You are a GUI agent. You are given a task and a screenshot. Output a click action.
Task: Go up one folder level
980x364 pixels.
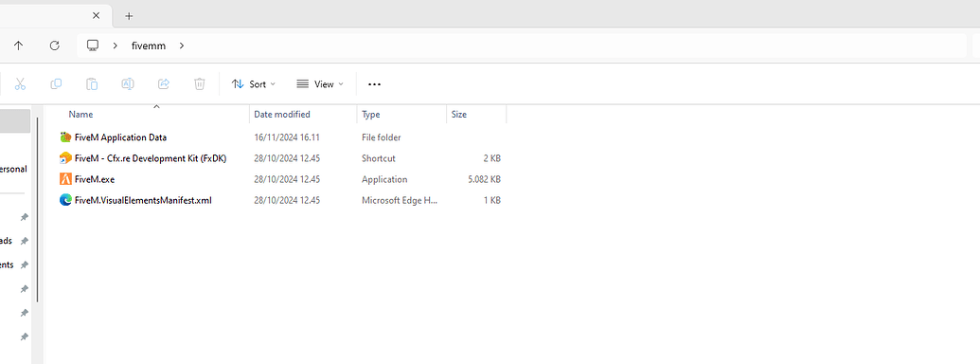19,45
